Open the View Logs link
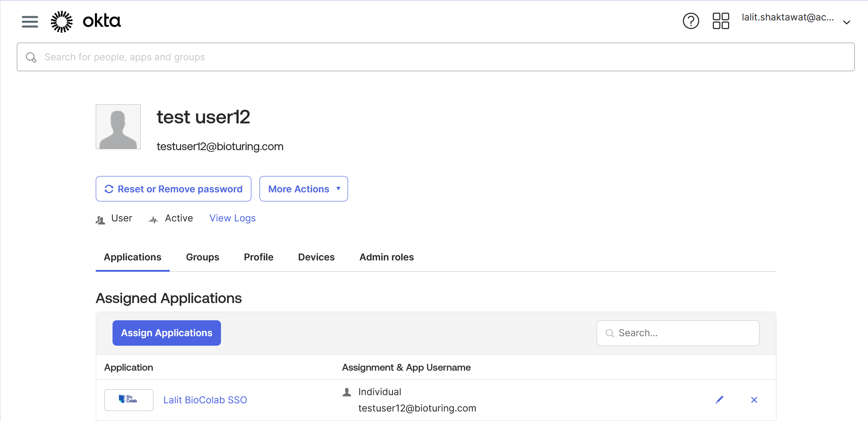Screen dimensions: 868x421 233,218
